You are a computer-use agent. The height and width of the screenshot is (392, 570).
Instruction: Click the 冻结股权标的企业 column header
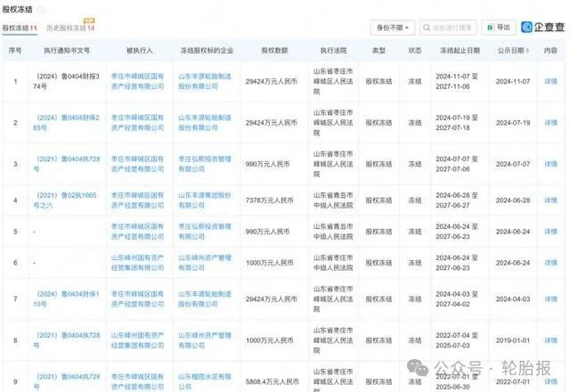point(207,51)
